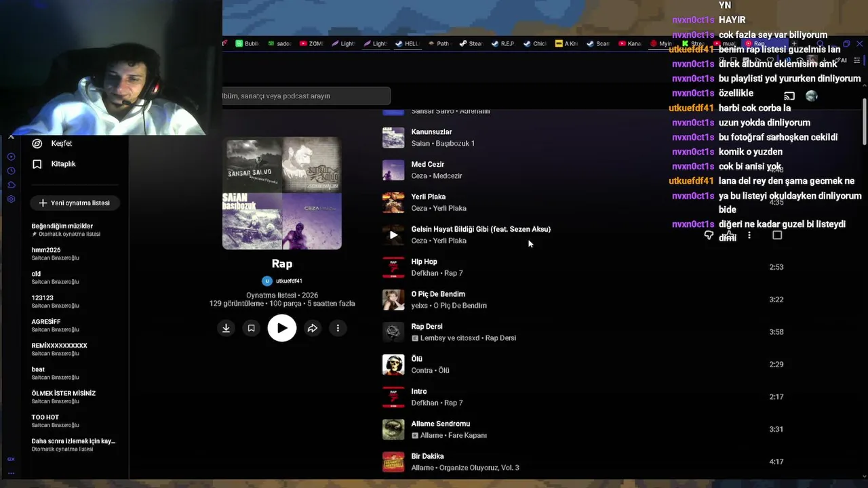Switch to the Path browser tab
This screenshot has width=868, height=488.
pos(439,43)
